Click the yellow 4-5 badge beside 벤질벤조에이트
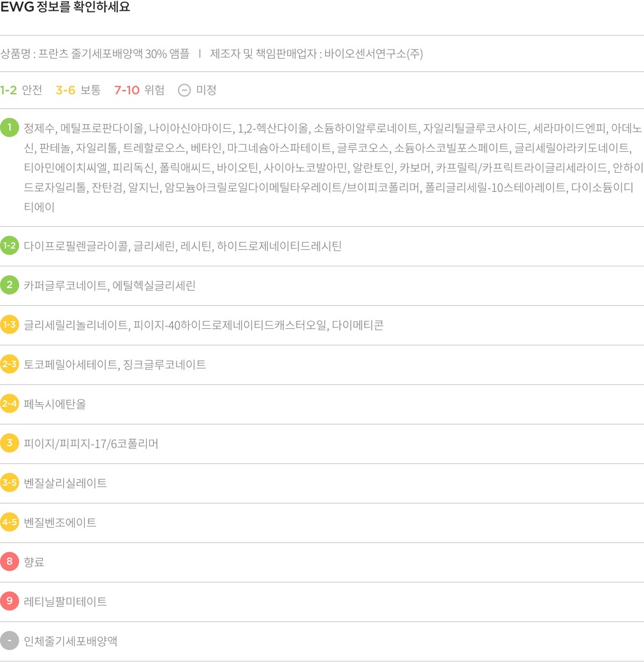This screenshot has width=644, height=666. click(x=10, y=522)
